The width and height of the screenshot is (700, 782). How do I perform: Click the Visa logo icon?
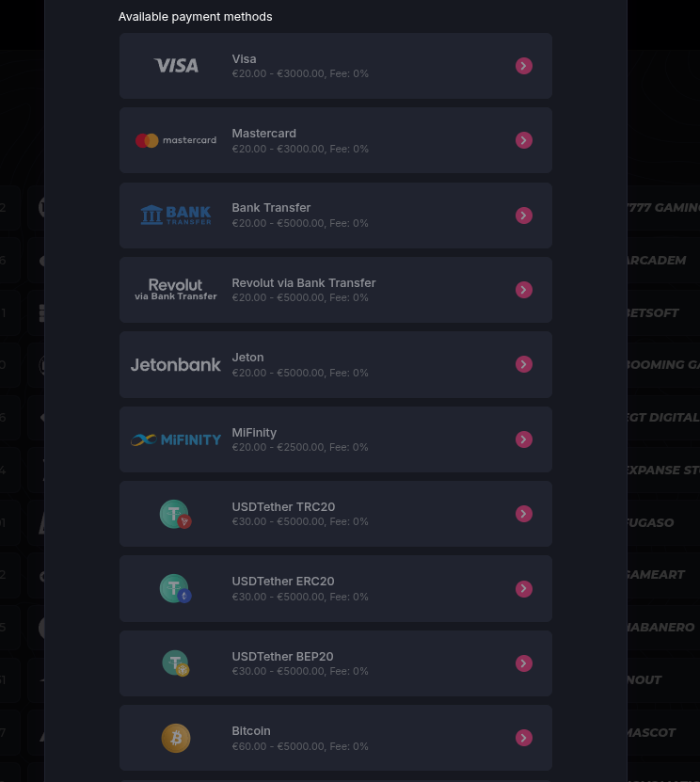pyautogui.click(x=176, y=66)
